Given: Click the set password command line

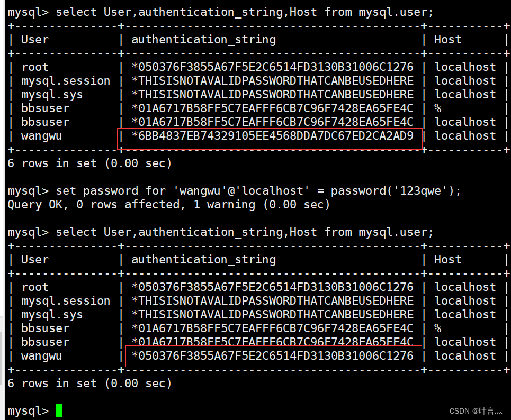Looking at the screenshot, I should tap(234, 190).
